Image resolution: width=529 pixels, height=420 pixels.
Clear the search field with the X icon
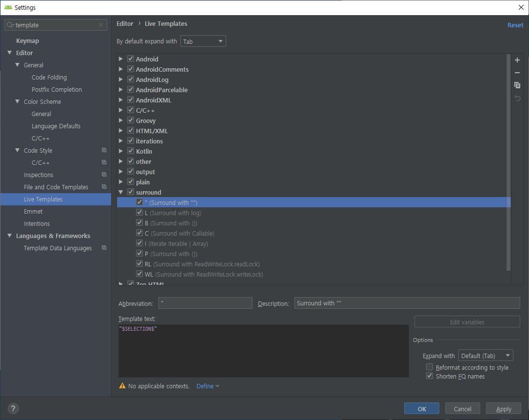tap(101, 25)
